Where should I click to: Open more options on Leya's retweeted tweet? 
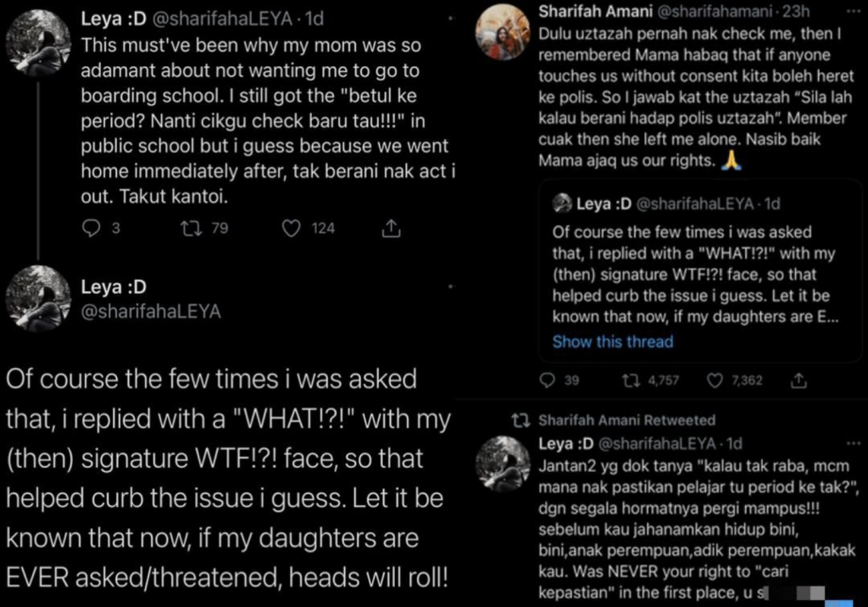click(x=853, y=443)
